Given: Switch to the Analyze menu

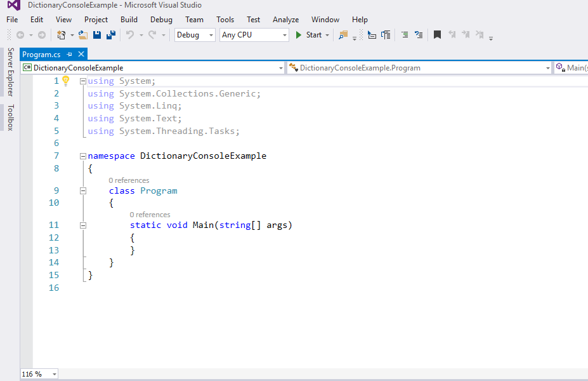Looking at the screenshot, I should coord(285,20).
